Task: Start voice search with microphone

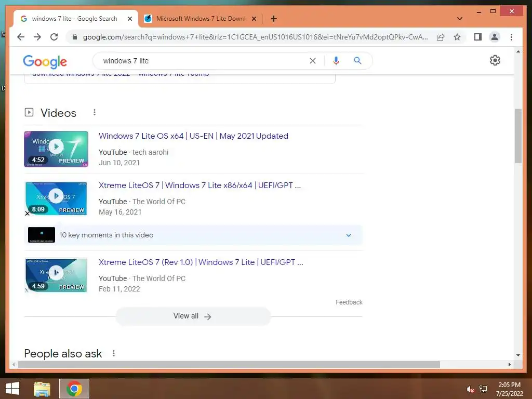Action: (336, 61)
